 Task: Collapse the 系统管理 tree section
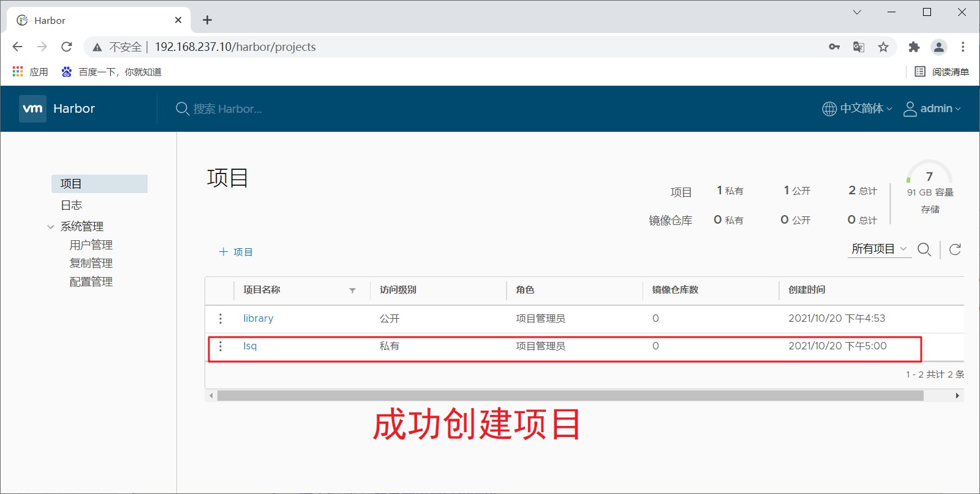click(x=51, y=227)
